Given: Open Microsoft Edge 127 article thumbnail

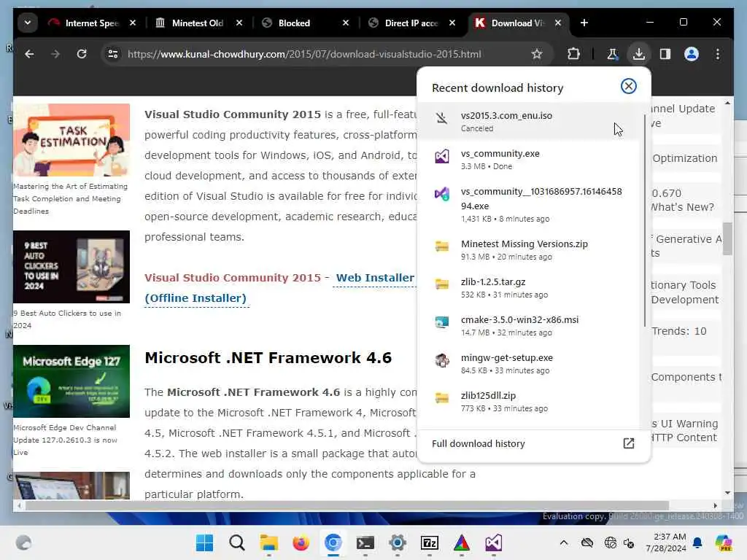Looking at the screenshot, I should click(71, 381).
